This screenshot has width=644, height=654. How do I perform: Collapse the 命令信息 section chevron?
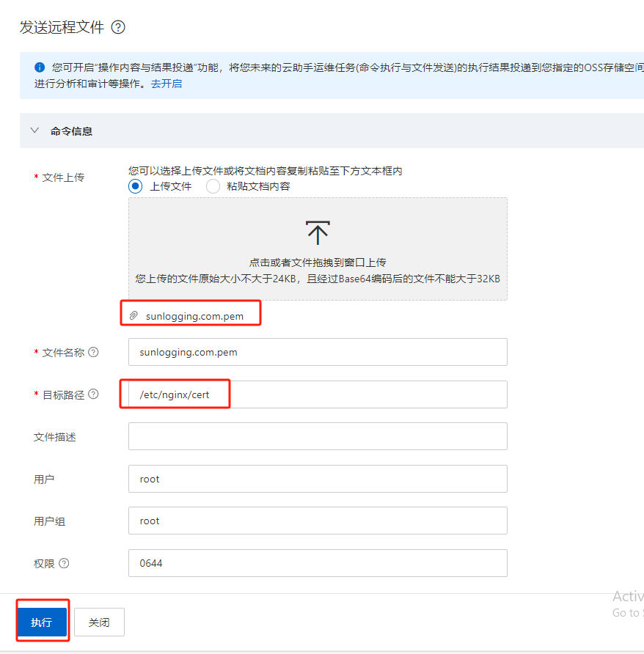tap(34, 131)
